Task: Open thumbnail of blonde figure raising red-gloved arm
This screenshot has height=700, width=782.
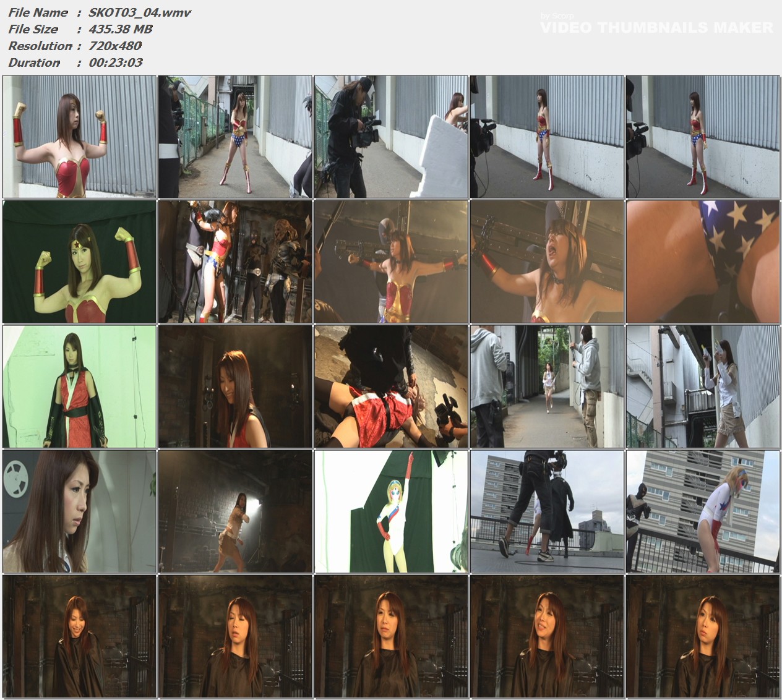Action: [x=392, y=511]
